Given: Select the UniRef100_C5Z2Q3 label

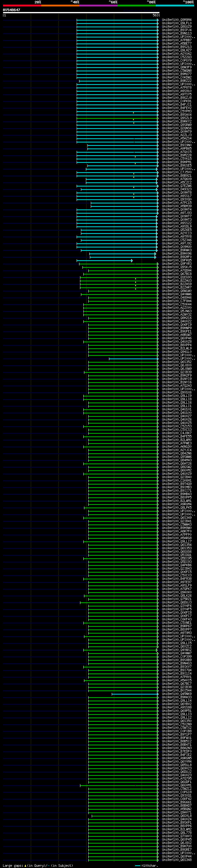Looking at the screenshot, I should (x=177, y=57).
